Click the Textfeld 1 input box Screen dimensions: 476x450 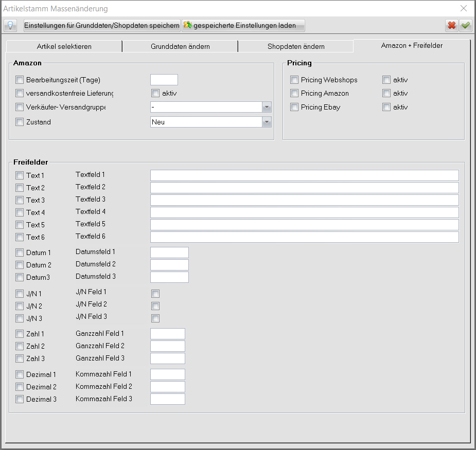pos(305,175)
